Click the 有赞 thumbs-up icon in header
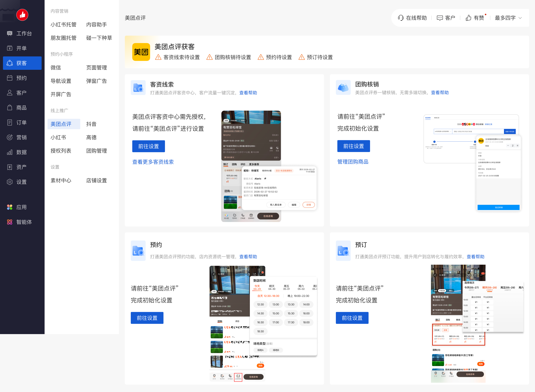The height and width of the screenshot is (392, 535). click(x=468, y=18)
